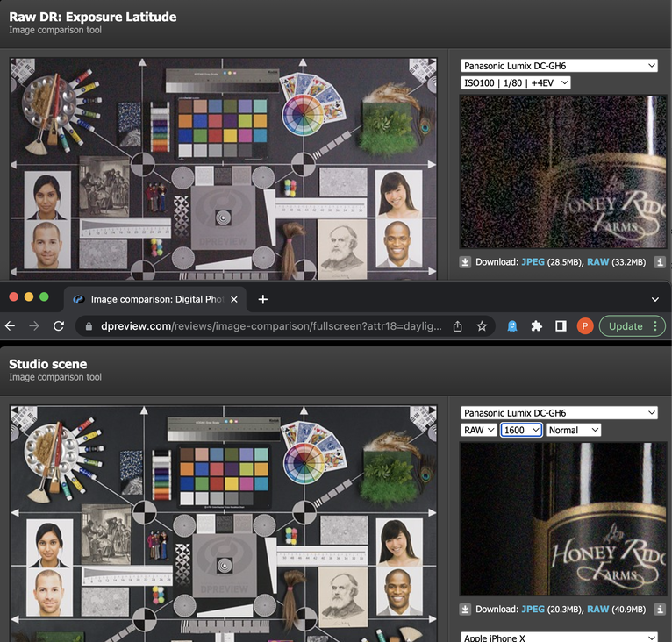
Task: Open the RAW format dropdown in Studio scene
Action: click(x=479, y=430)
